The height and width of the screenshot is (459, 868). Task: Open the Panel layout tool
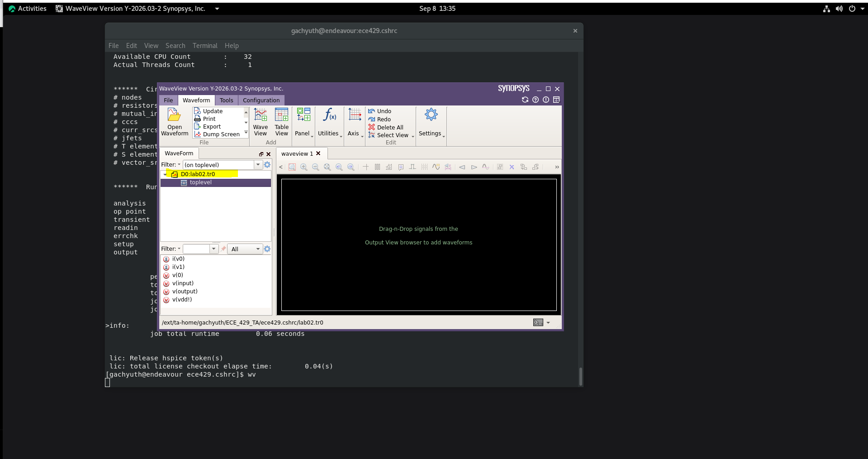tap(304, 122)
